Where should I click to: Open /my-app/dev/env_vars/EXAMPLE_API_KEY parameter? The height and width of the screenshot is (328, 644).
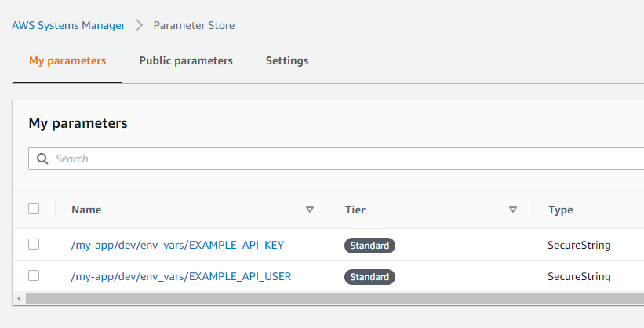pos(177,245)
